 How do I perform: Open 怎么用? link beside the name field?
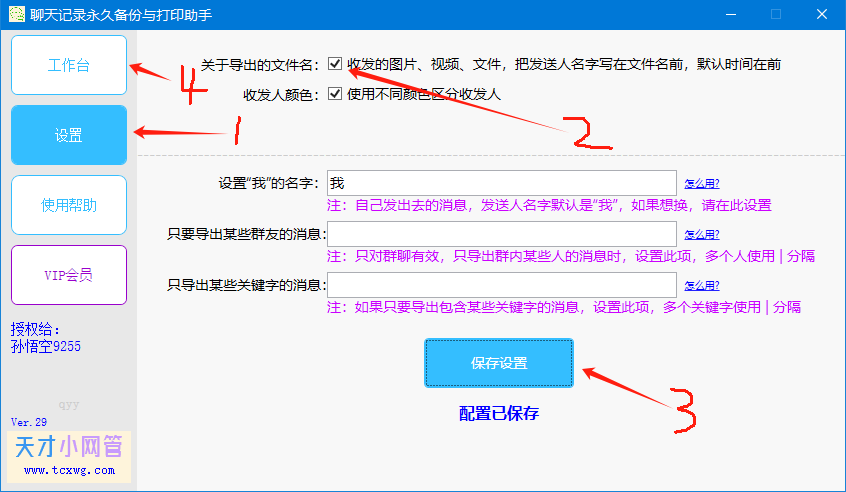pos(701,183)
